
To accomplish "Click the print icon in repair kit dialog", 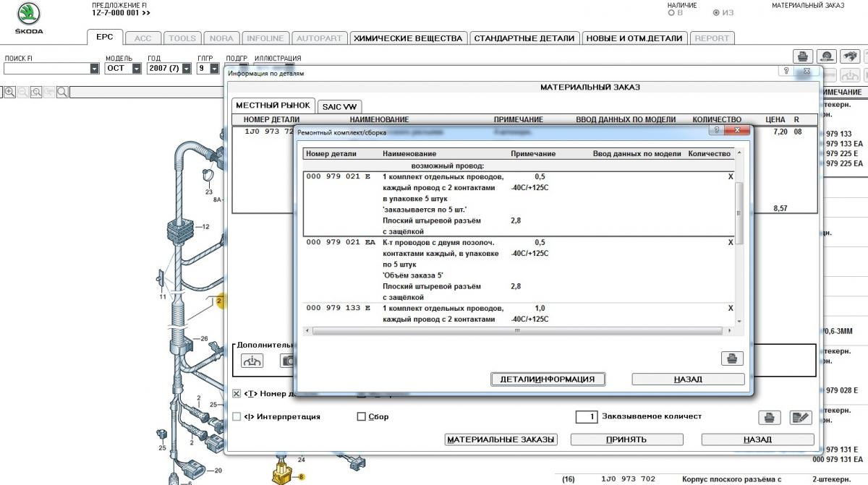I will coord(732,359).
